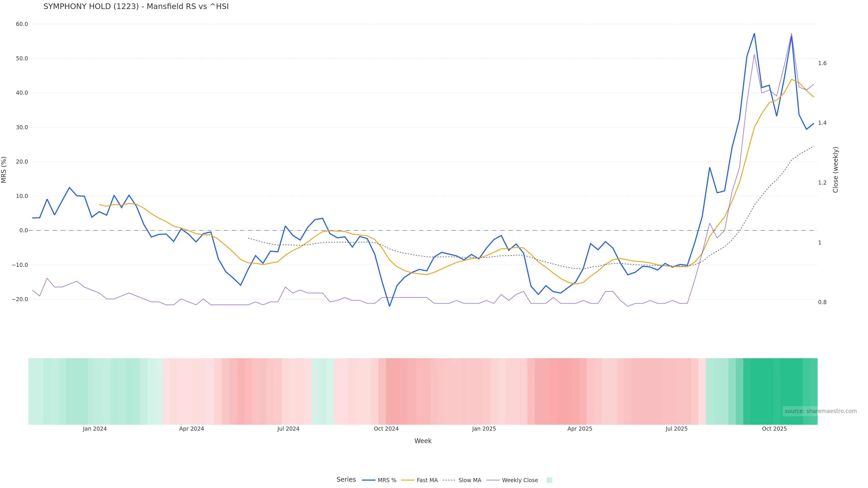Image resolution: width=868 pixels, height=488 pixels.
Task: Click the SYMPHONY HOLD (1223) chart title
Action: click(x=136, y=7)
